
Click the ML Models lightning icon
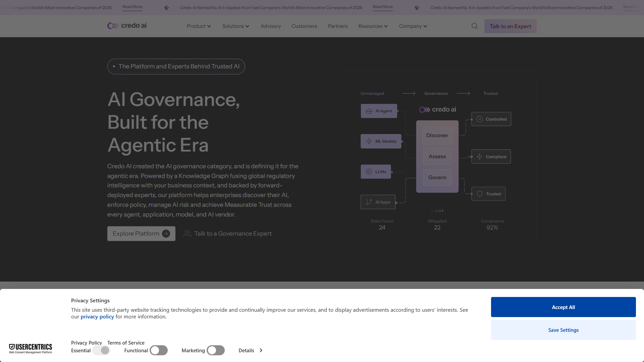[x=369, y=141]
